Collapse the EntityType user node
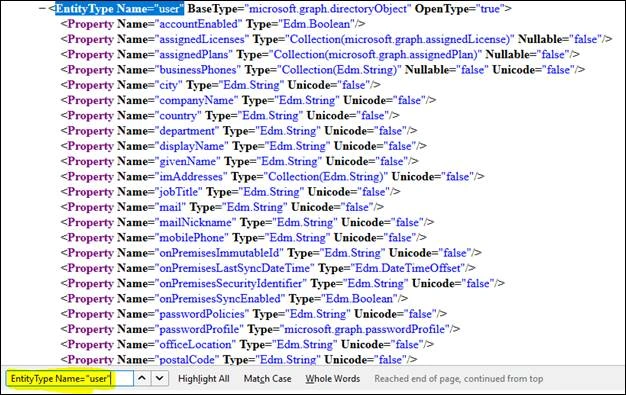Viewport: 626px width, 395px height. coord(42,8)
